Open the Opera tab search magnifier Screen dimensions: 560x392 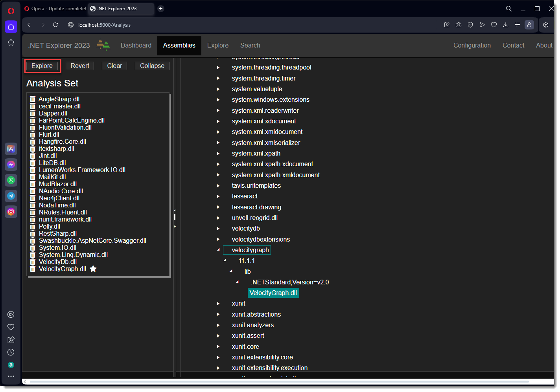tap(509, 9)
